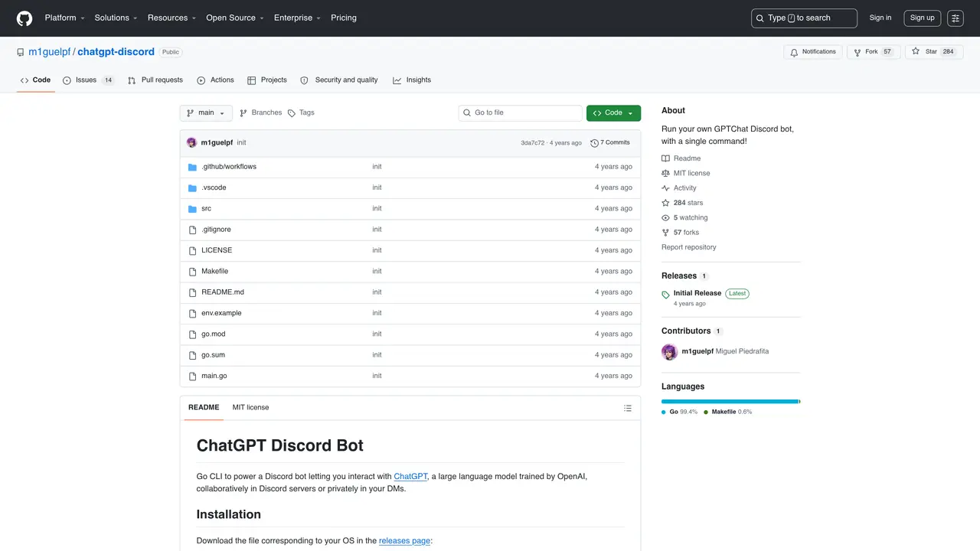This screenshot has height=551, width=980.
Task: Open the Insights tab
Action: point(412,80)
